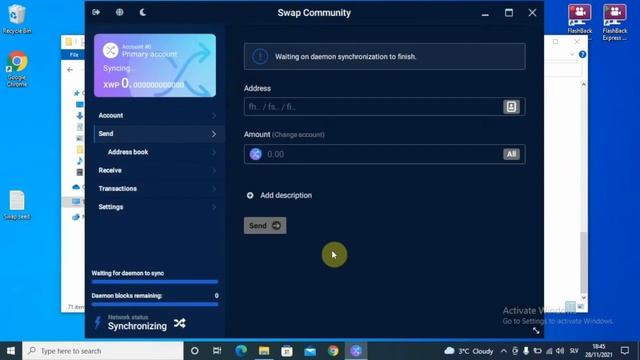Click the info icon in sync notice
The height and width of the screenshot is (360, 640).
(260, 56)
